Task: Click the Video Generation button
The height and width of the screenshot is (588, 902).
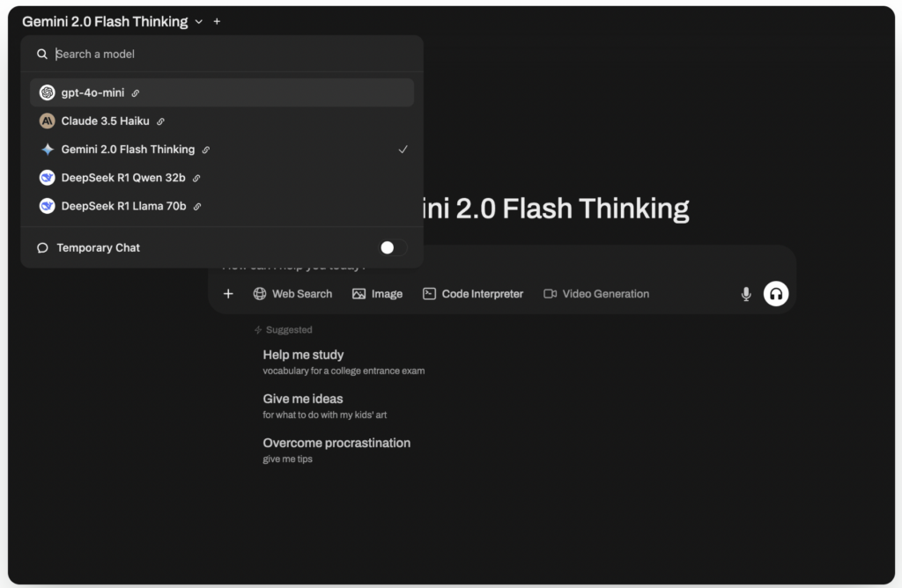Action: (596, 294)
